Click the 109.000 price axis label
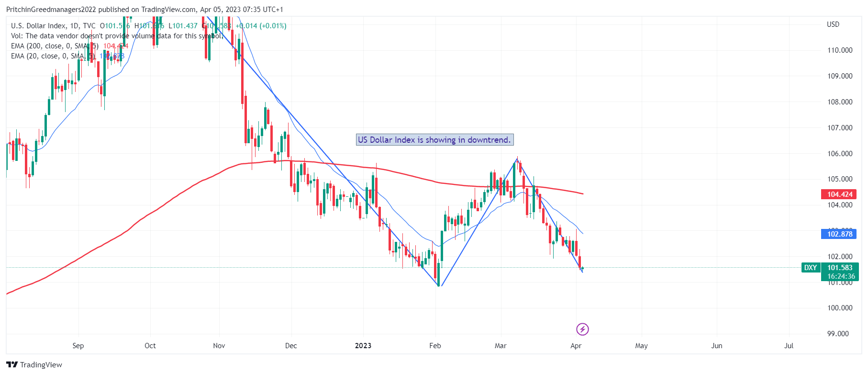 point(840,76)
